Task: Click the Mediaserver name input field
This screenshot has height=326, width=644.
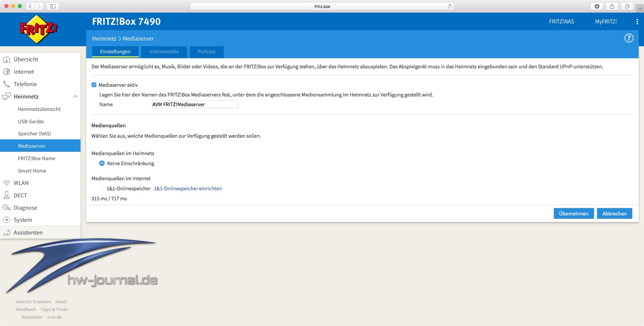Action: point(195,104)
